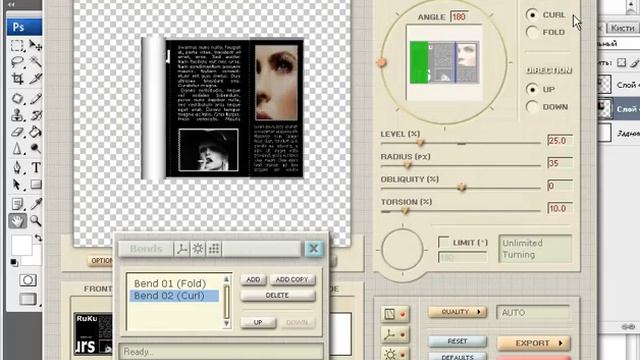Select the Magic Wand tool
The width and height of the screenshot is (640, 360).
coord(35,62)
